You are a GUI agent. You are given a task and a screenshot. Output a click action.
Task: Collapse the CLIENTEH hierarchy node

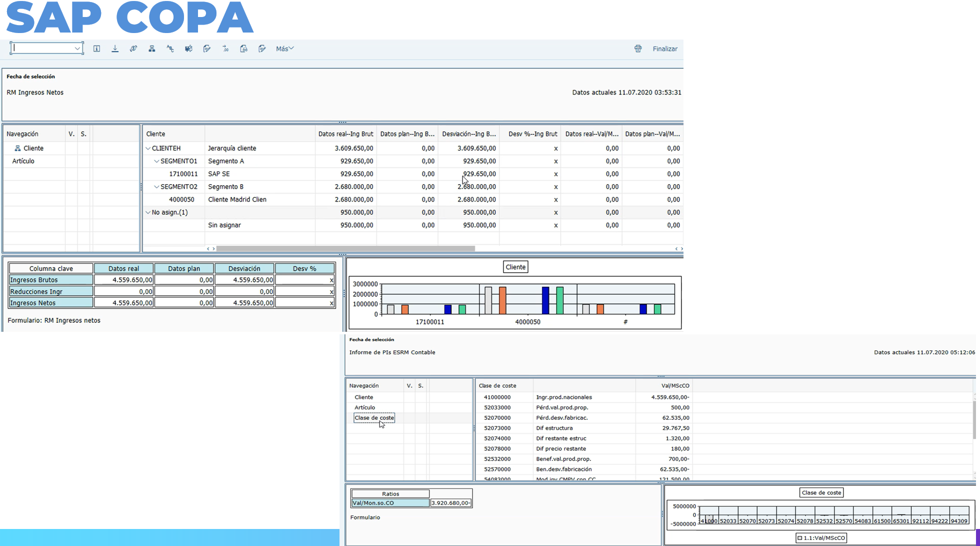[x=148, y=149]
